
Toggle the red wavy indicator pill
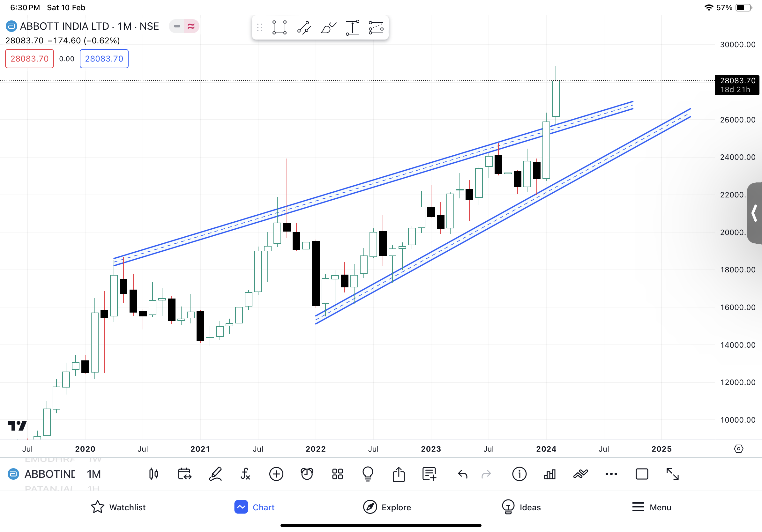pyautogui.click(x=191, y=26)
